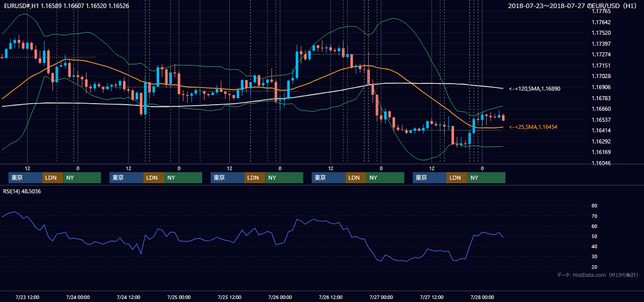Click the 7/25 00:00 time axis label

tap(179, 297)
